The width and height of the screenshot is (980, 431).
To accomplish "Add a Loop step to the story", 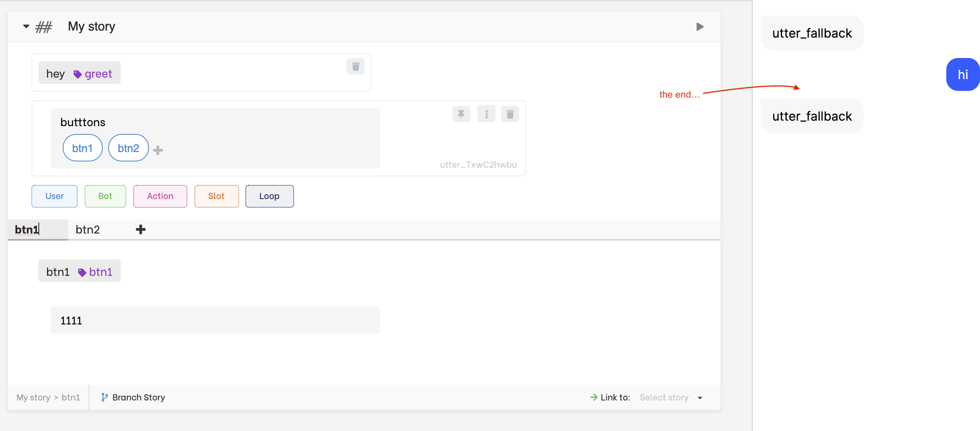I will (269, 196).
